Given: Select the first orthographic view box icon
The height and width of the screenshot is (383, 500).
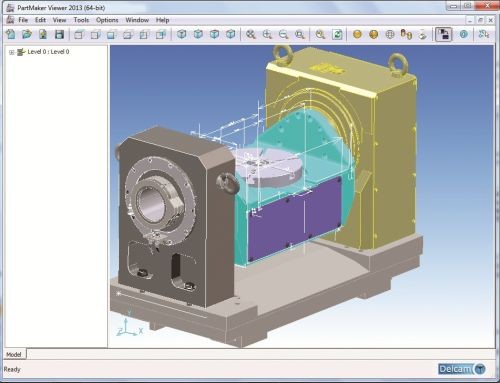Looking at the screenshot, I should click(79, 34).
